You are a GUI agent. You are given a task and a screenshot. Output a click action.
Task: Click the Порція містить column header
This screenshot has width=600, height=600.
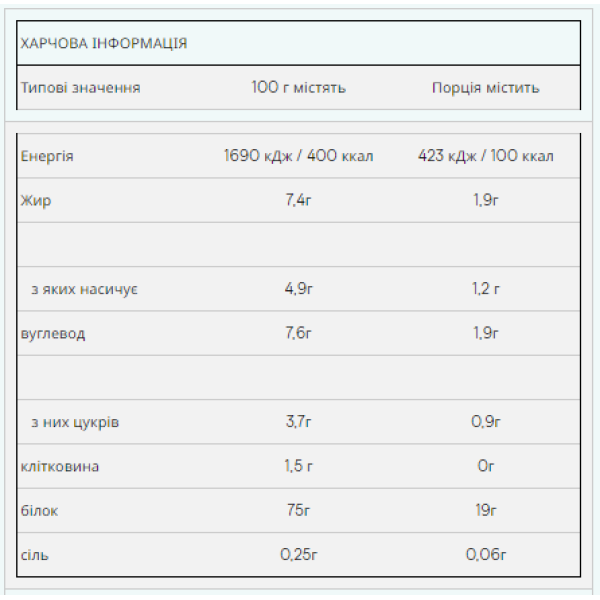coord(485,87)
